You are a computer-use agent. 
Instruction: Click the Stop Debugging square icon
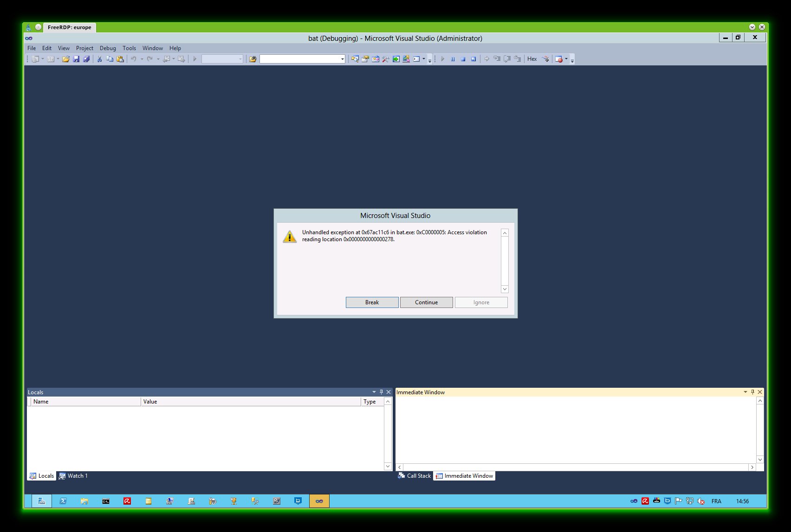pyautogui.click(x=463, y=59)
